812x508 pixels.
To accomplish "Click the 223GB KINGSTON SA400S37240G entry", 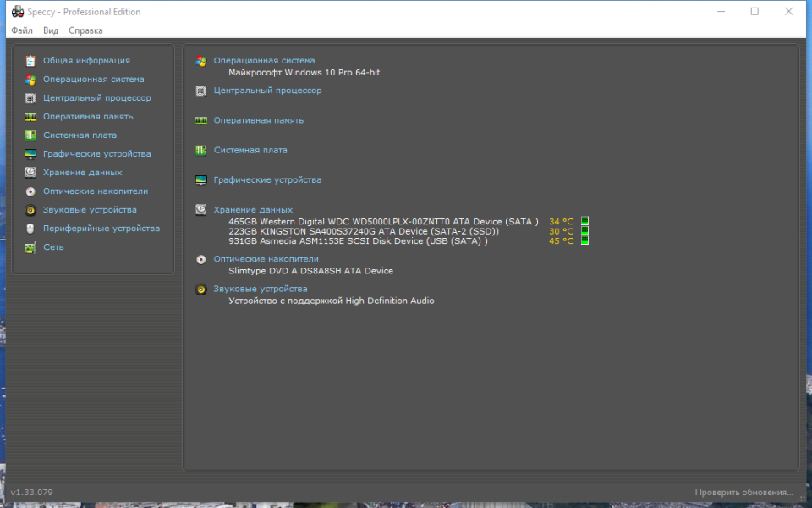I will 364,231.
